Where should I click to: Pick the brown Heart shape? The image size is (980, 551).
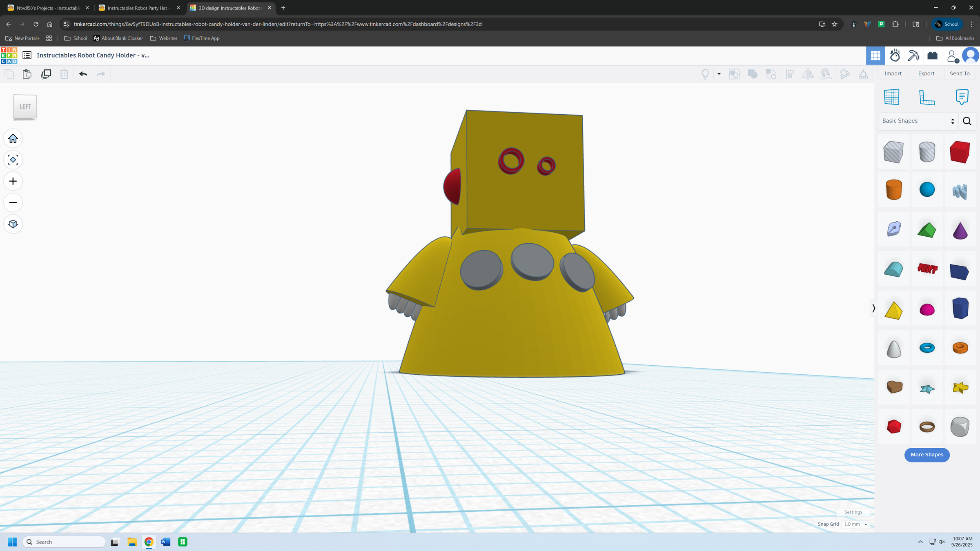pos(893,387)
